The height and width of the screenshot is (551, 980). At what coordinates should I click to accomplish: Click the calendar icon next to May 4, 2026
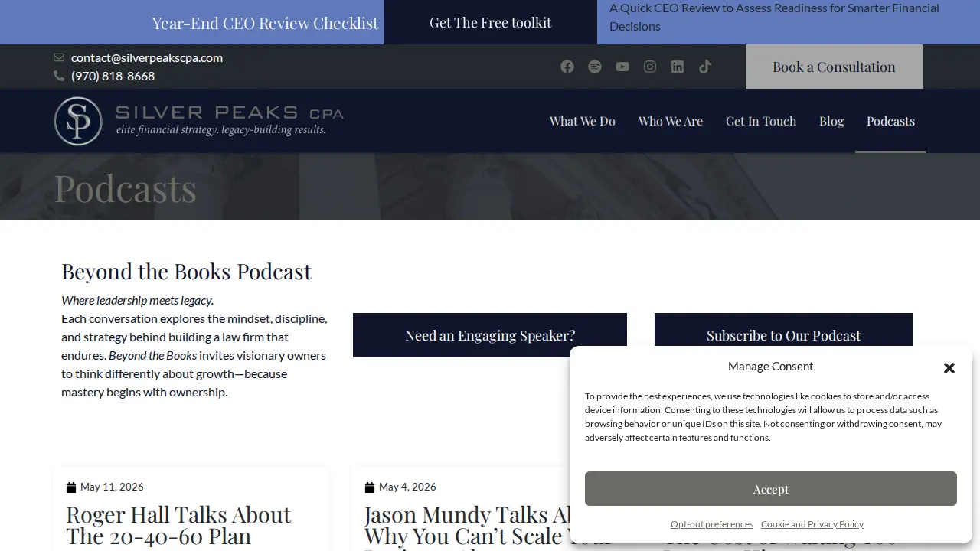tap(370, 487)
